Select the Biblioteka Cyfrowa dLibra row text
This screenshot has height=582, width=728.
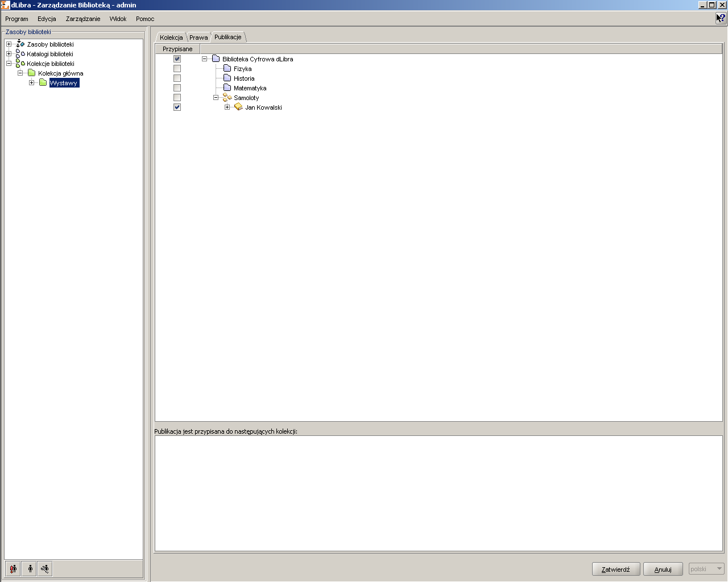click(258, 59)
